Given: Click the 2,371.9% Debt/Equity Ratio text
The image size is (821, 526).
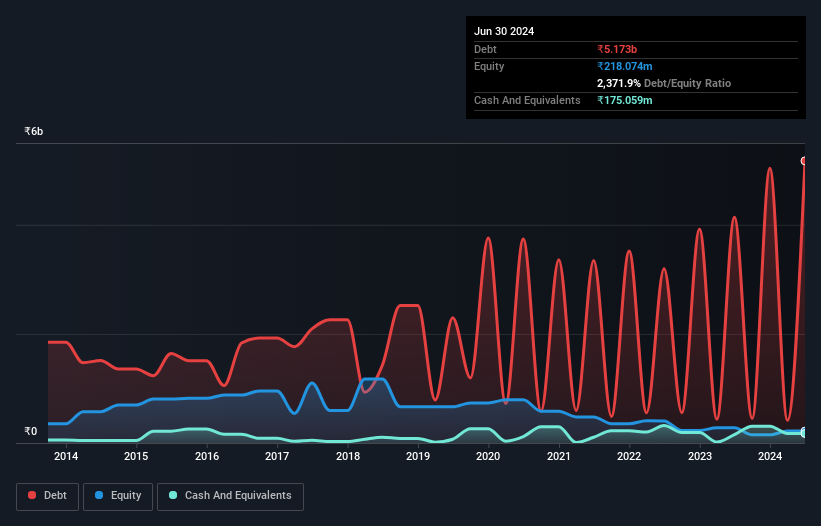Looking at the screenshot, I should point(664,83).
